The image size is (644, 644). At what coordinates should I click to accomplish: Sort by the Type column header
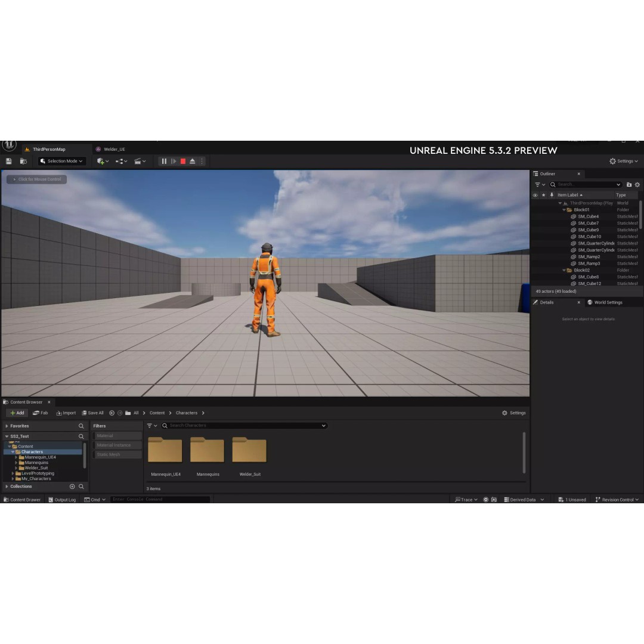pyautogui.click(x=621, y=196)
